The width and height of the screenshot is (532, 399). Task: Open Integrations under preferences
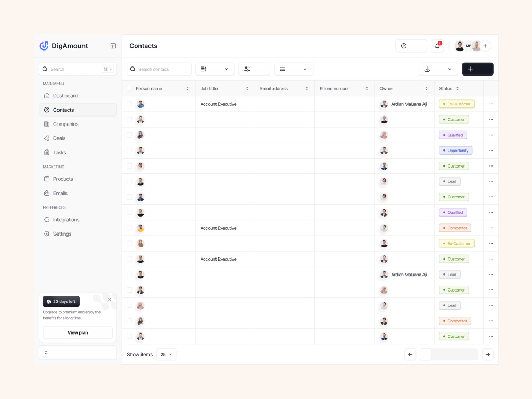click(78, 220)
